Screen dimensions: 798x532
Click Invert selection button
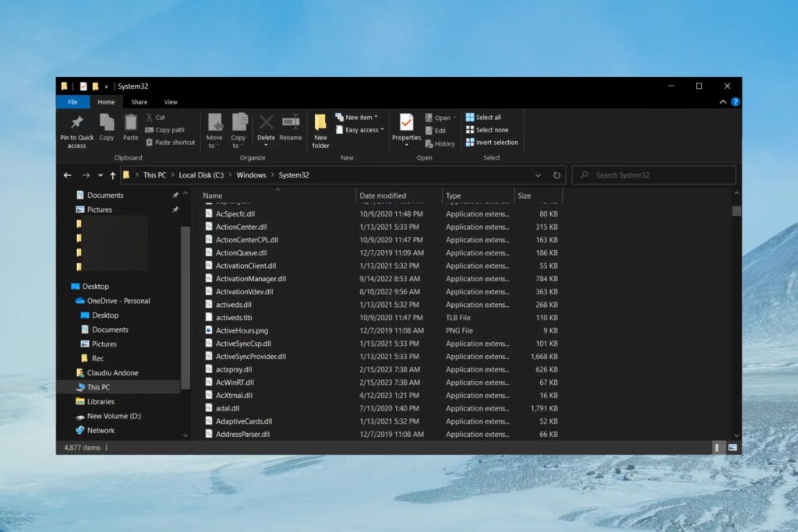tap(492, 143)
